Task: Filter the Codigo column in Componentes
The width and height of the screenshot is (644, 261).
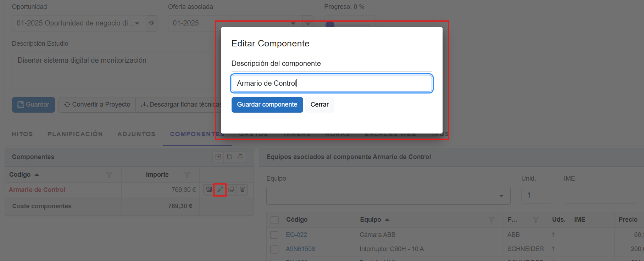Action: [109, 175]
